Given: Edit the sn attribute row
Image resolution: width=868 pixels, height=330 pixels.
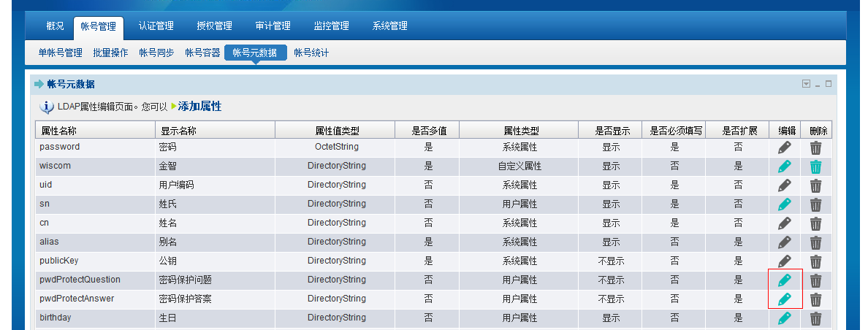Looking at the screenshot, I should pos(785,204).
